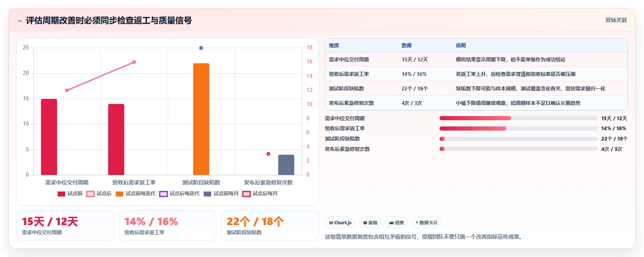Viewport: 644px width, 257px height.
Task: Click the Chart.js chip
Action: pos(340,223)
